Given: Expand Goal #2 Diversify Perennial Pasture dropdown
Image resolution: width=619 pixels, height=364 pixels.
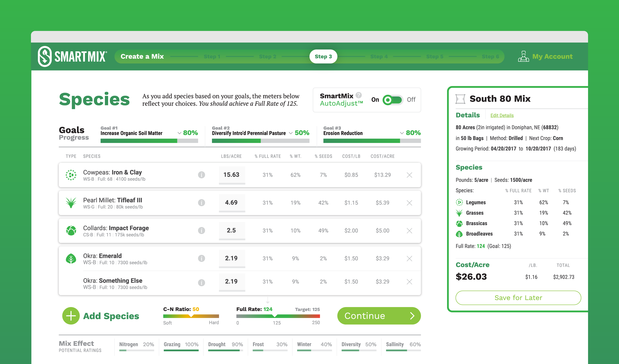Looking at the screenshot, I should [291, 133].
